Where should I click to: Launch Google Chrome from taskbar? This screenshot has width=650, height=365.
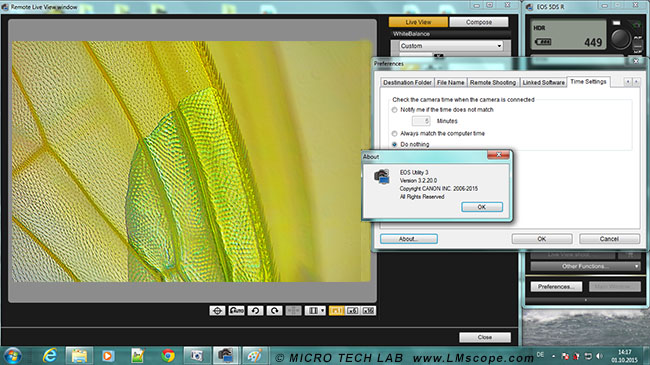tap(167, 355)
